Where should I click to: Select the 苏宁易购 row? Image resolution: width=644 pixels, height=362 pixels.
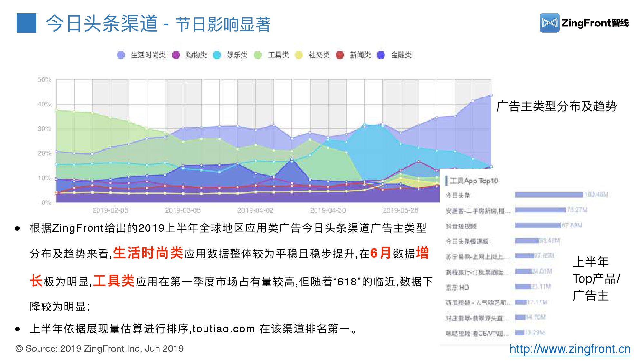coord(500,256)
